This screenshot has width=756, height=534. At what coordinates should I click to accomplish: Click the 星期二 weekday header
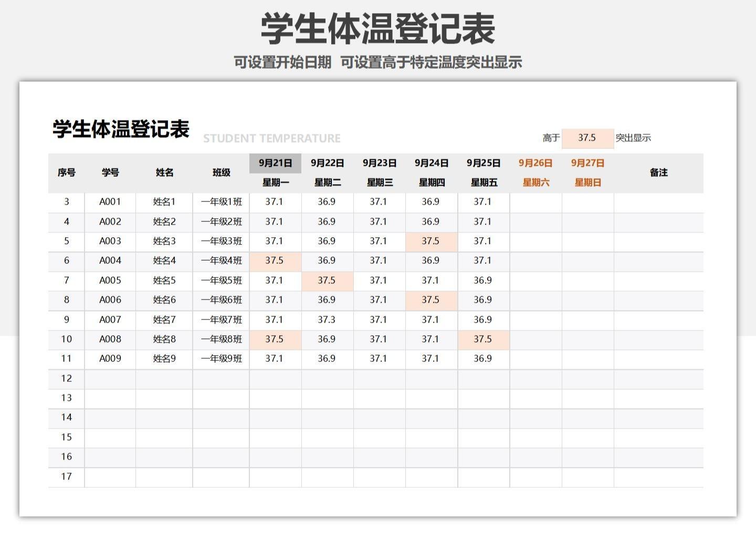327,183
